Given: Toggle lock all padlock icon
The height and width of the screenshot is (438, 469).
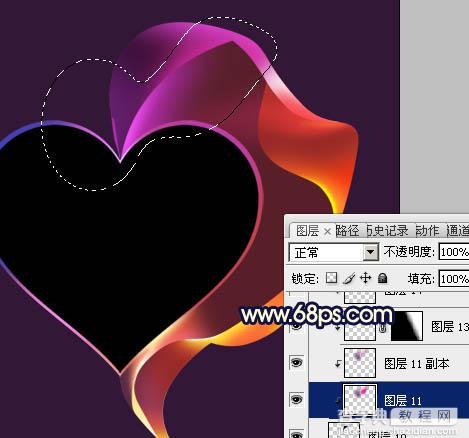Looking at the screenshot, I should click(383, 278).
